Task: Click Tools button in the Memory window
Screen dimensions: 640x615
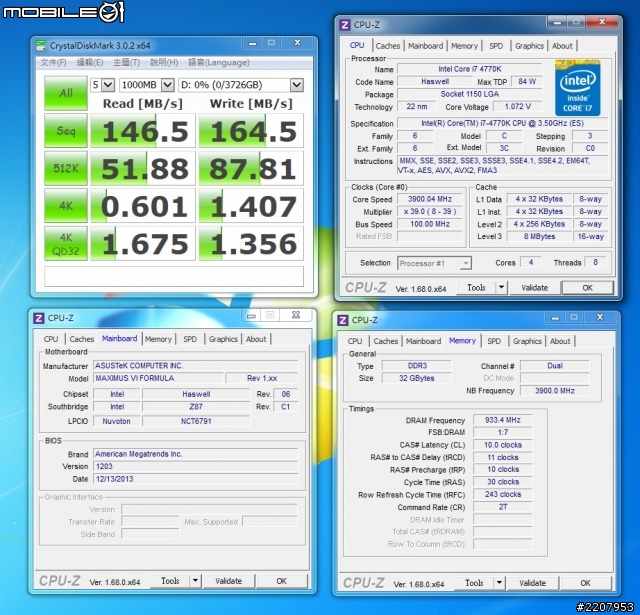Action: click(x=474, y=583)
